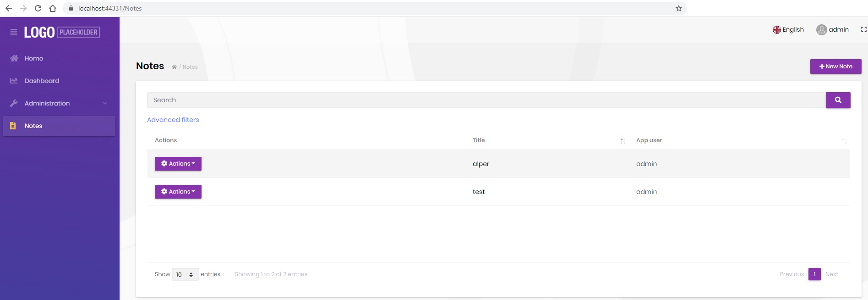Click the hamburger menu icon in sidebar
Viewport: 868px width, 300px height.
tap(14, 32)
